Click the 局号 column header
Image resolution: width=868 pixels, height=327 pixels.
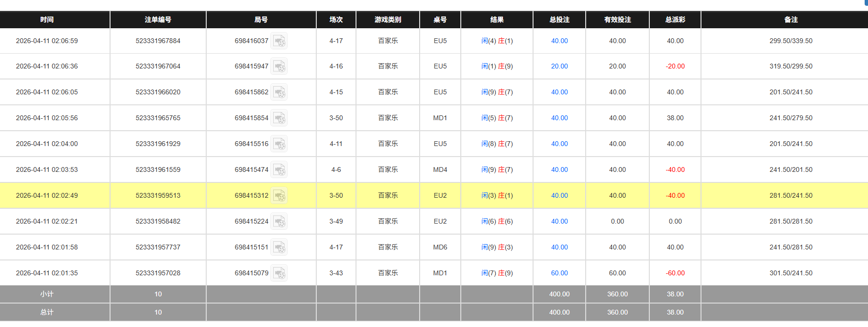261,20
